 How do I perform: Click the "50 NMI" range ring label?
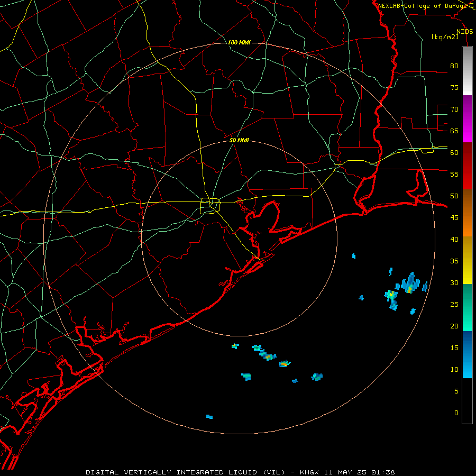tap(239, 140)
